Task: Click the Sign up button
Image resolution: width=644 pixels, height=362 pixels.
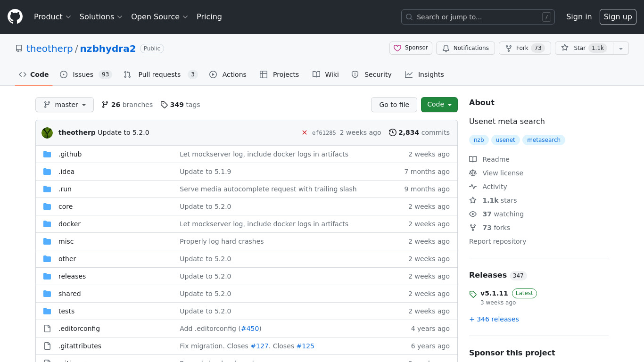Action: (x=618, y=16)
